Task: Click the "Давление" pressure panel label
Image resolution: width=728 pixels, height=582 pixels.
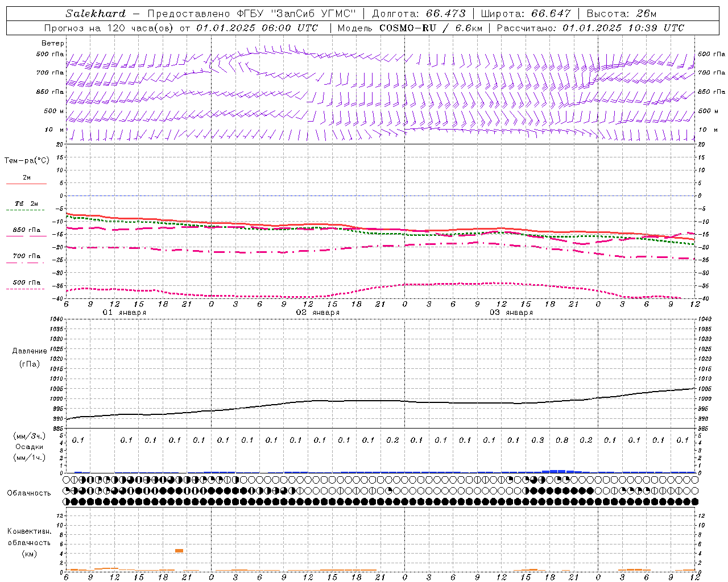Action: coord(29,351)
